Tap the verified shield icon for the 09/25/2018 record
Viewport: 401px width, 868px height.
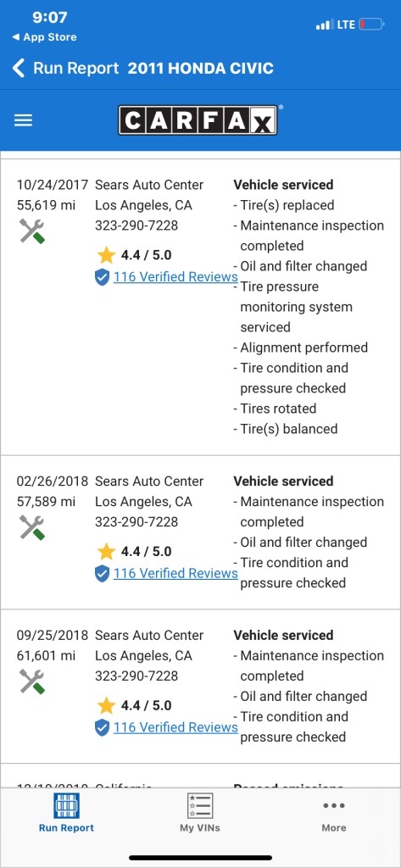102,727
